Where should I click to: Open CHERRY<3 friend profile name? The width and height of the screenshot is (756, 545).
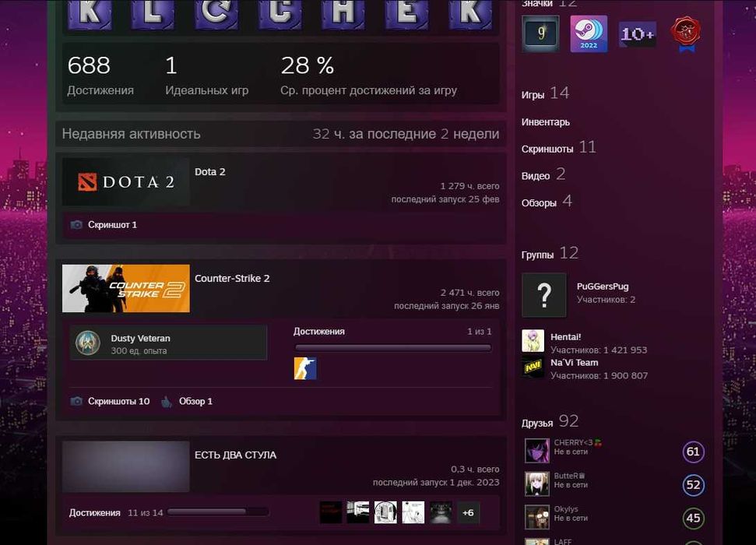click(578, 442)
